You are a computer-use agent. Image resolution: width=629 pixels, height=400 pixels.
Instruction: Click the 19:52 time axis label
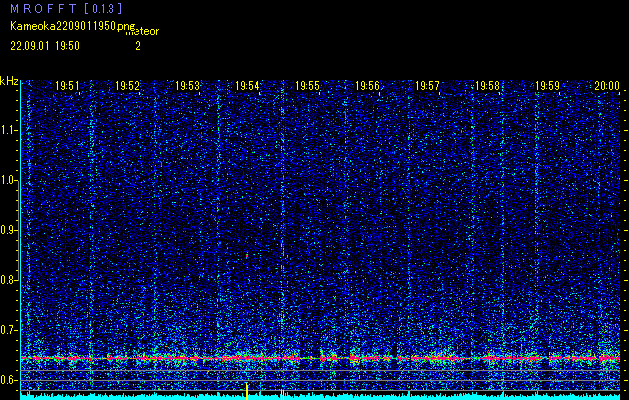click(127, 85)
